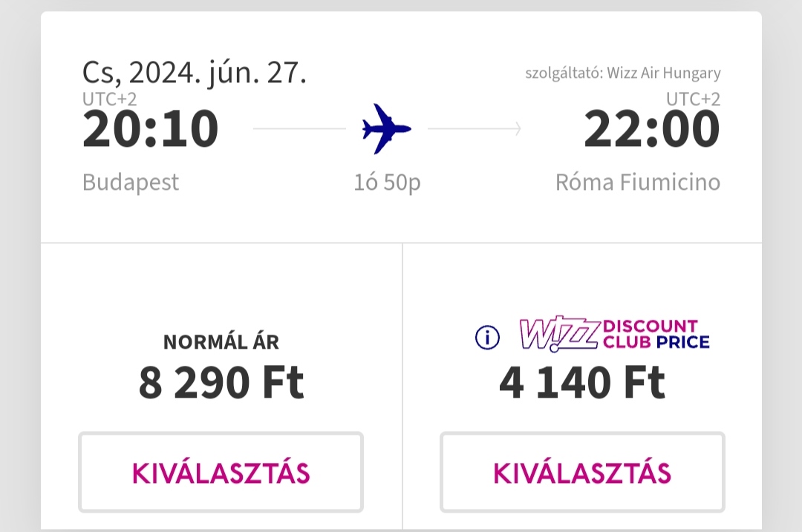
Task: Click the NORMÁL ÁR label
Action: point(221,342)
